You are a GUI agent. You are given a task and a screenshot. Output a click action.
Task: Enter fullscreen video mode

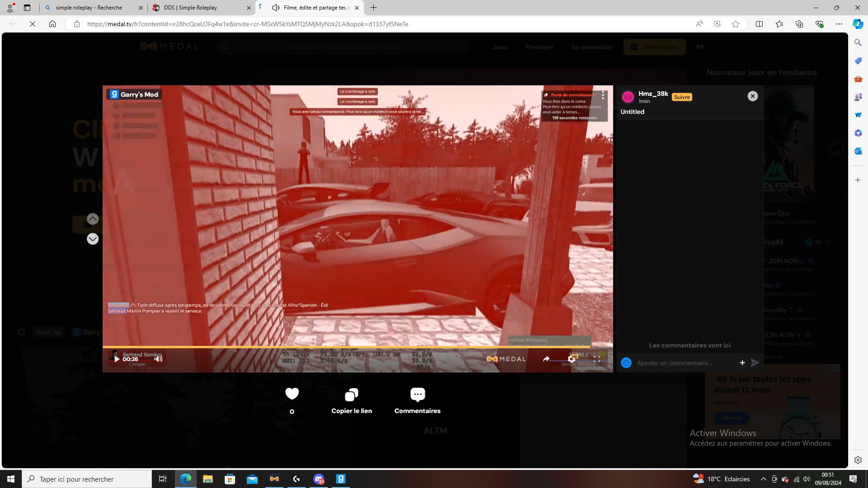(597, 359)
